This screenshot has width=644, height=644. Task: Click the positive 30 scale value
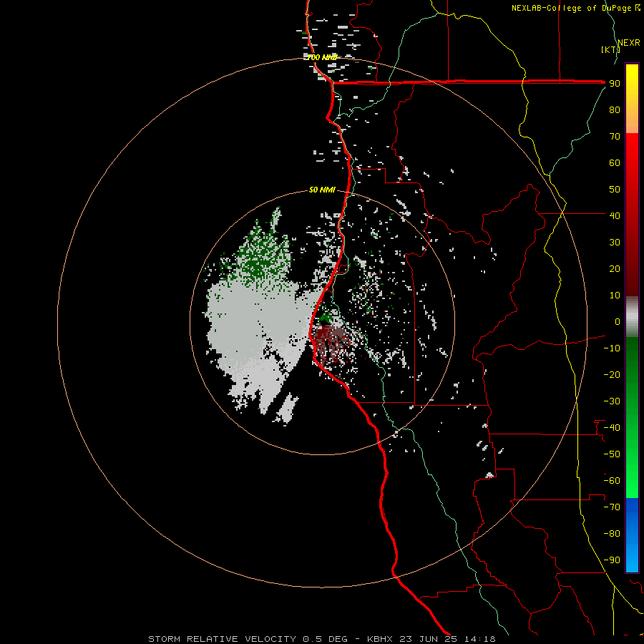pyautogui.click(x=615, y=243)
